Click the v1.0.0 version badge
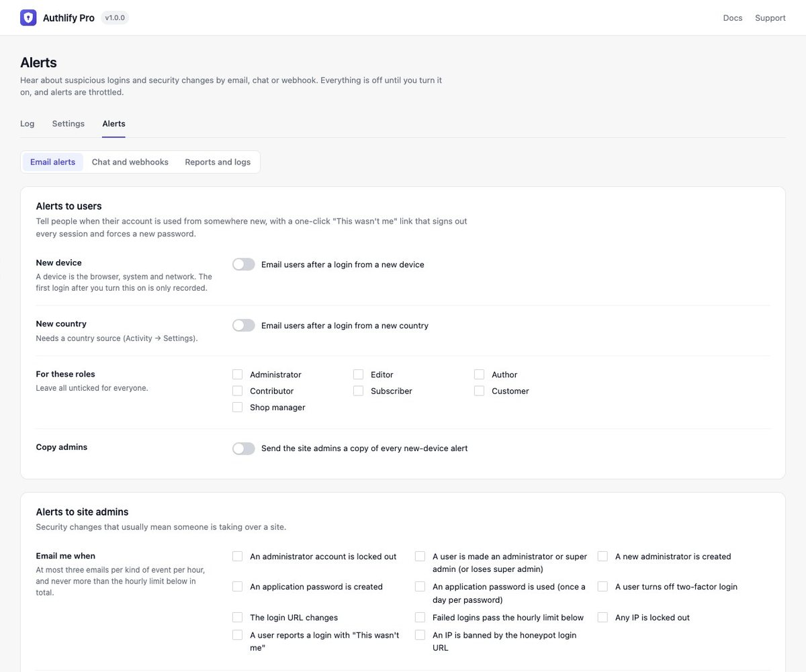The width and height of the screenshot is (806, 672). click(x=115, y=18)
